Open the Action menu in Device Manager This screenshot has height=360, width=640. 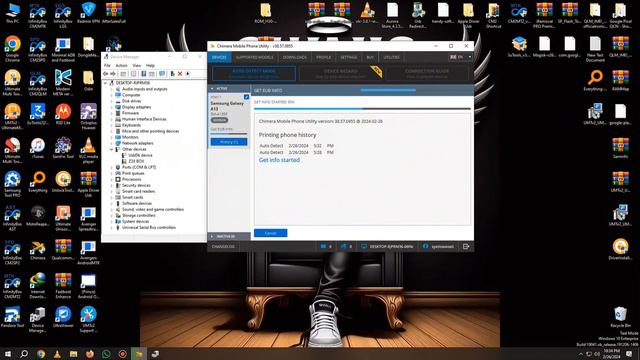[x=121, y=65]
